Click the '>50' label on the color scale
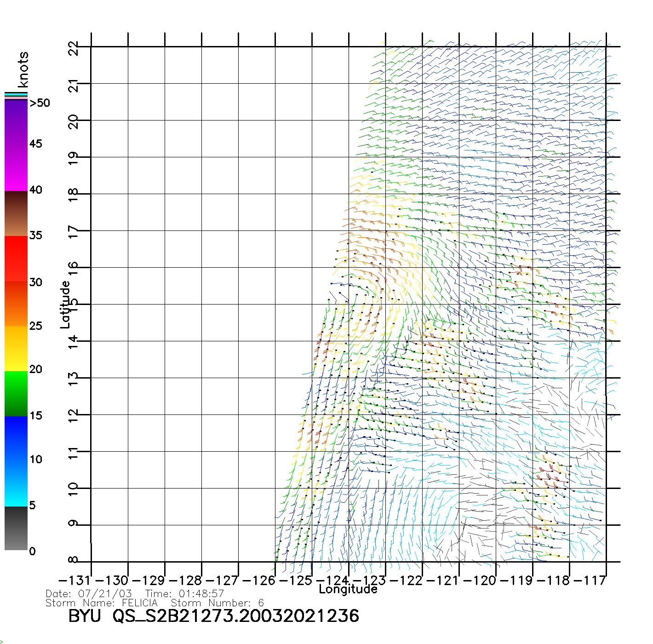This screenshot has width=653, height=644. click(40, 103)
